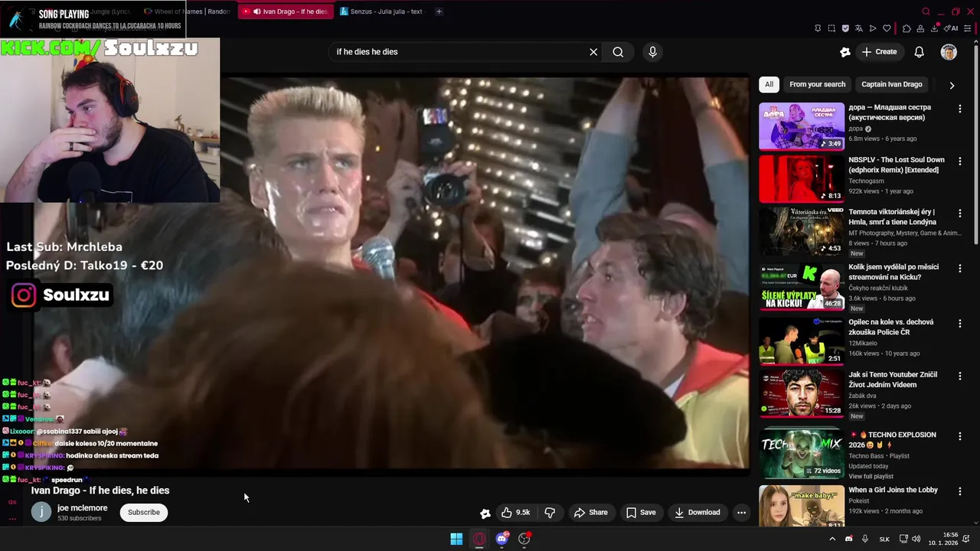Open joe mclemore channel name link

click(82, 508)
